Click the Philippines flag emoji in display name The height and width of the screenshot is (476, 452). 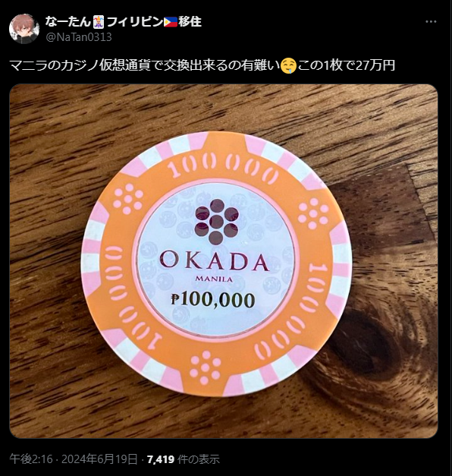tap(171, 22)
